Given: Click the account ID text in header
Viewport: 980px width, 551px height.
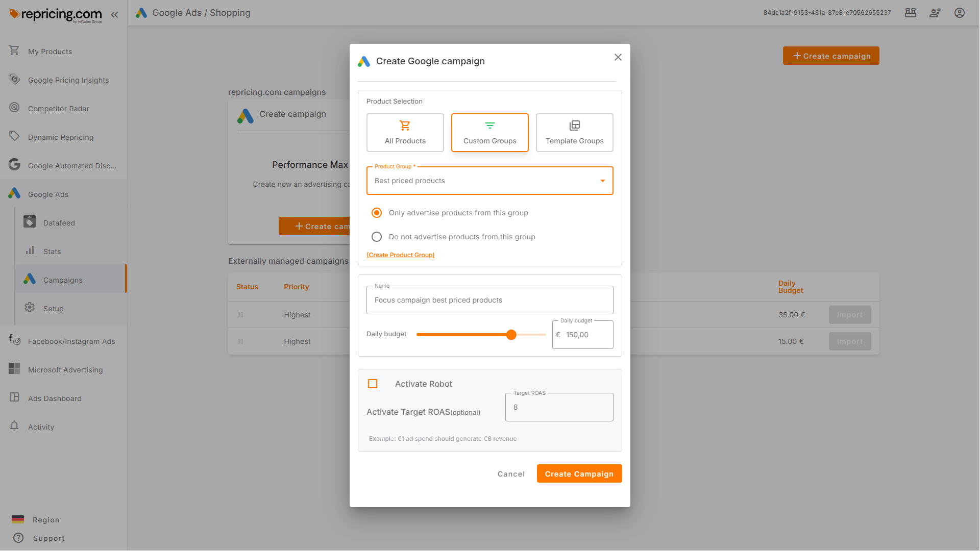Looking at the screenshot, I should click(827, 13).
